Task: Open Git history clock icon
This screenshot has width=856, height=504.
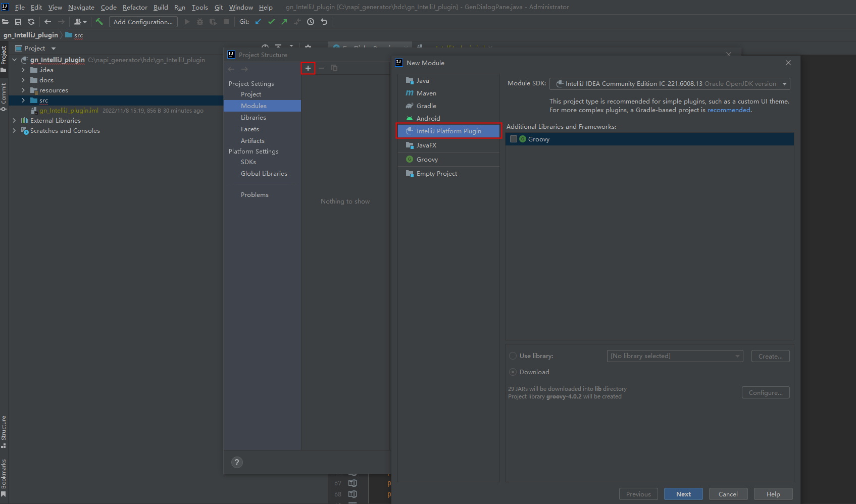Action: pyautogui.click(x=311, y=22)
